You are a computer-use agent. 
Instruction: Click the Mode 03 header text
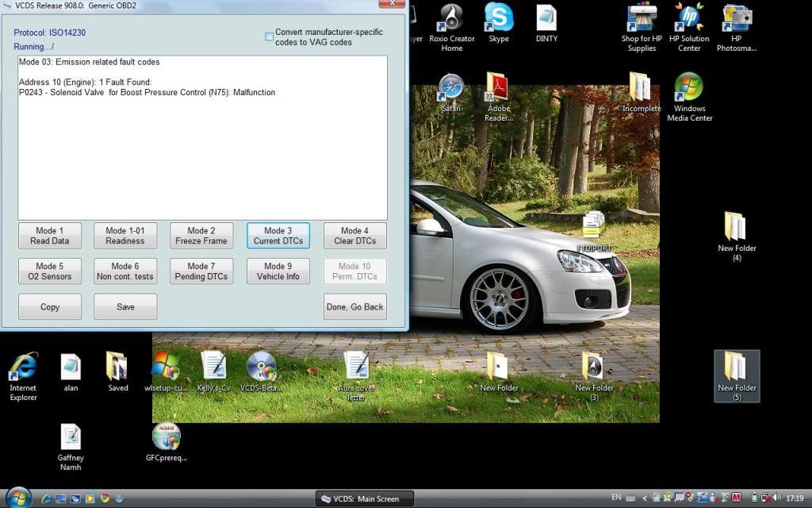pos(89,62)
